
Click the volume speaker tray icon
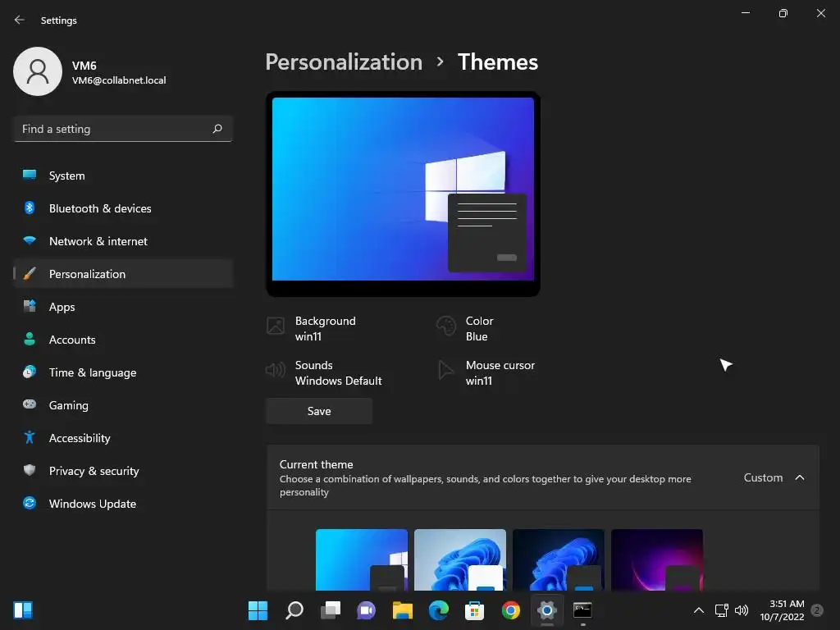click(742, 610)
